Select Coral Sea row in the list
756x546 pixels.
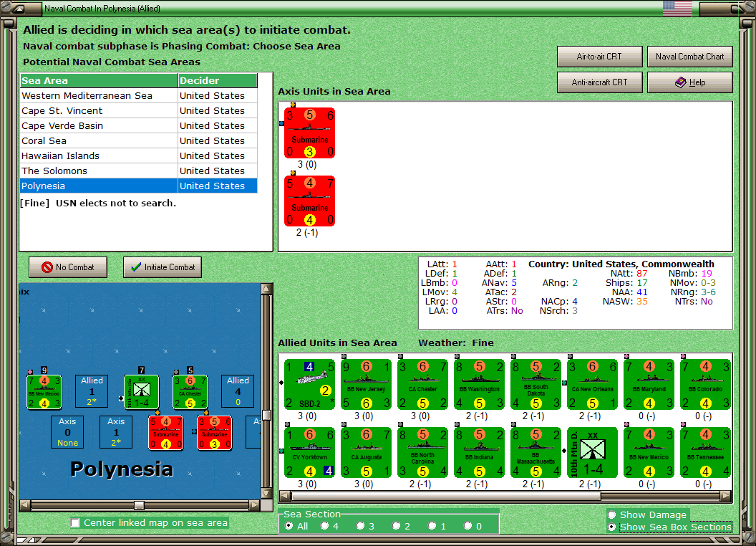click(x=139, y=140)
